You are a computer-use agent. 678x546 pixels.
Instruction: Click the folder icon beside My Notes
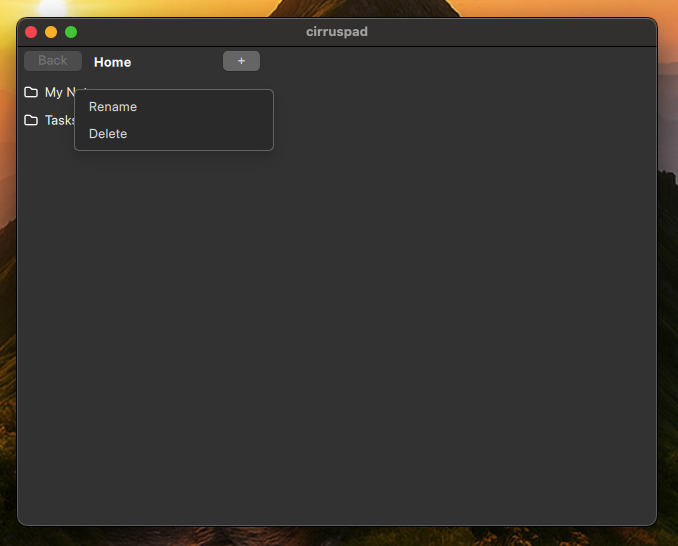point(31,92)
